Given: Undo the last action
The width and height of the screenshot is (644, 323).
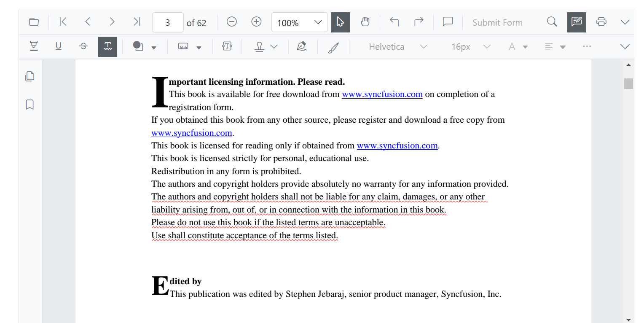Looking at the screenshot, I should click(394, 22).
